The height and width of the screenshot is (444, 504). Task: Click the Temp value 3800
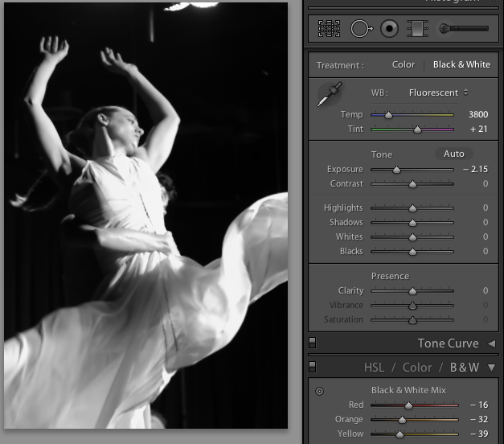pyautogui.click(x=478, y=114)
